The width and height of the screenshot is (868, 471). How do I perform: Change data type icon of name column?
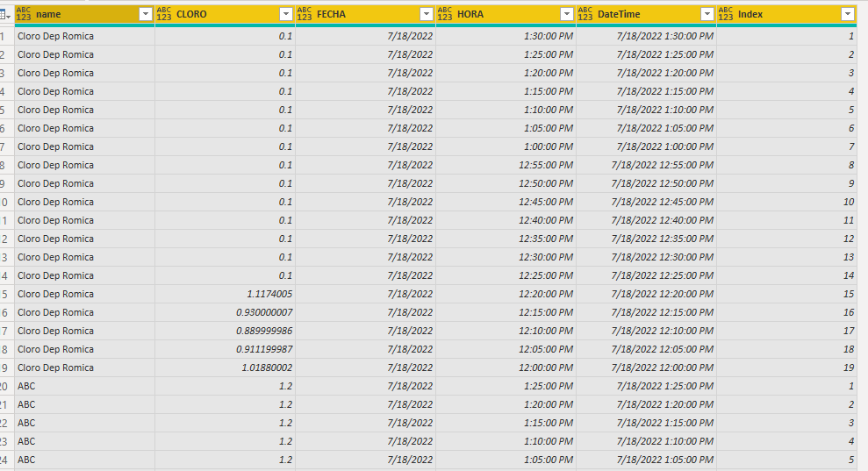pyautogui.click(x=24, y=14)
